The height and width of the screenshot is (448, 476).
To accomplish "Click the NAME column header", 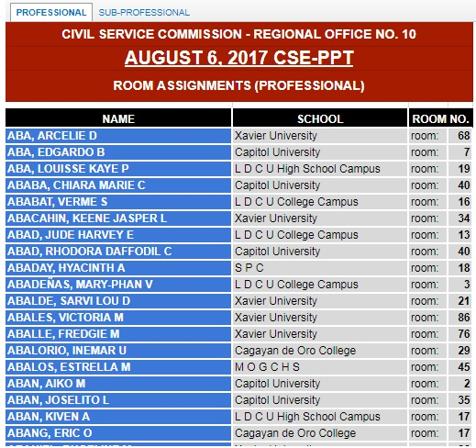I will (118, 118).
